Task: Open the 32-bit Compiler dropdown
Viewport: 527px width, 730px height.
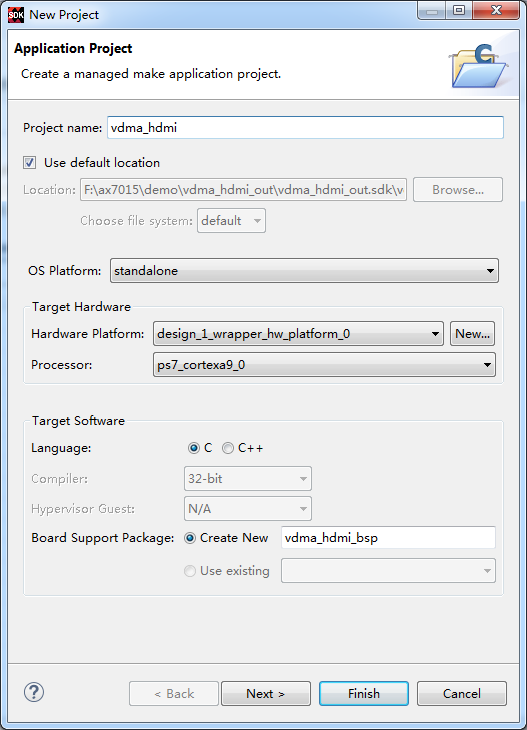Action: [x=248, y=479]
